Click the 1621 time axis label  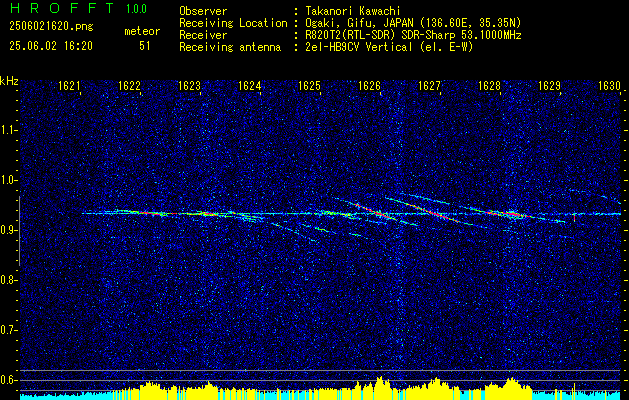tap(69, 85)
